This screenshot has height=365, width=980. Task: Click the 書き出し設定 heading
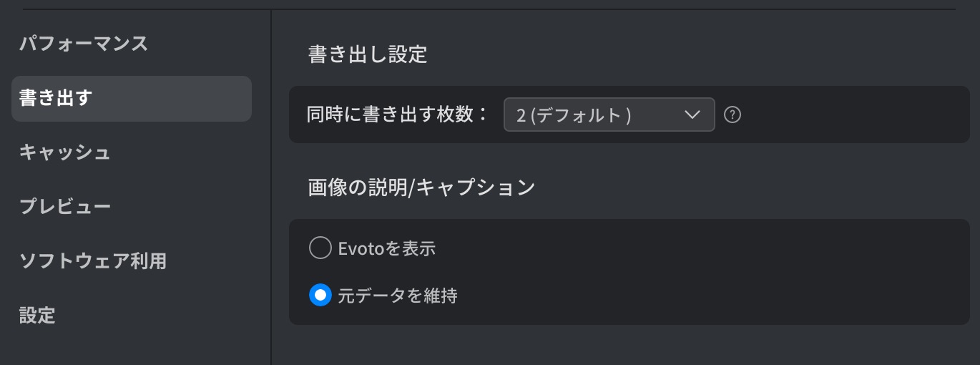pyautogui.click(x=368, y=55)
